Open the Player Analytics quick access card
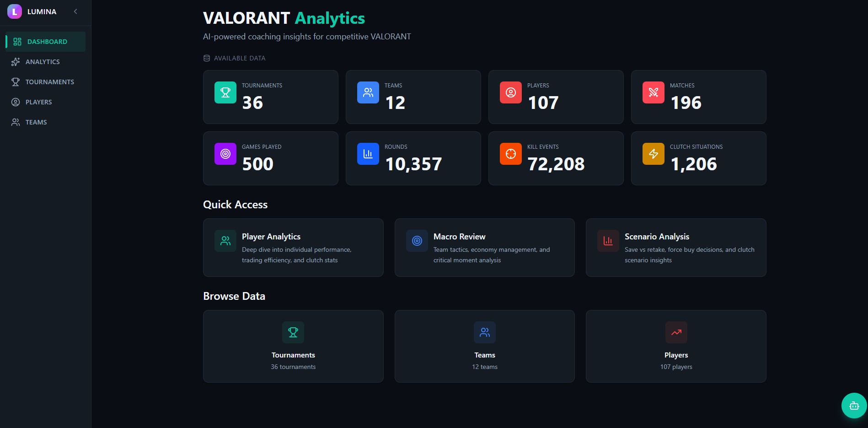868x428 pixels. (293, 248)
